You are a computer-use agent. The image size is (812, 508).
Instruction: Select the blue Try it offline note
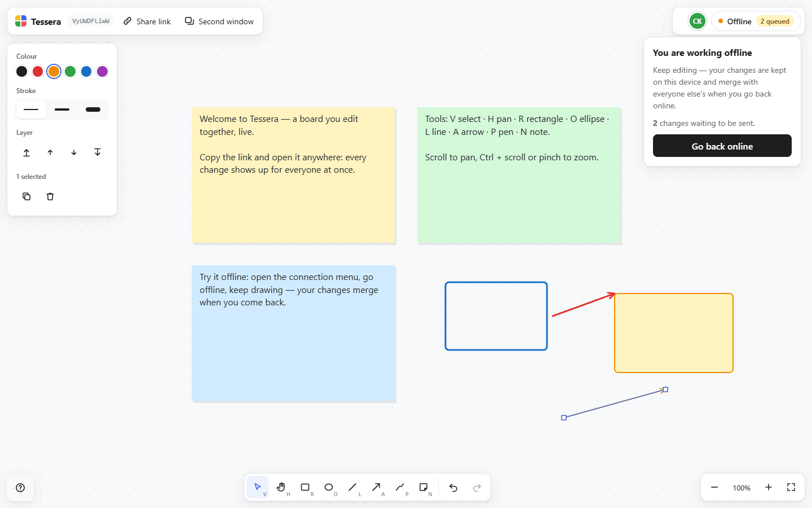(x=293, y=333)
